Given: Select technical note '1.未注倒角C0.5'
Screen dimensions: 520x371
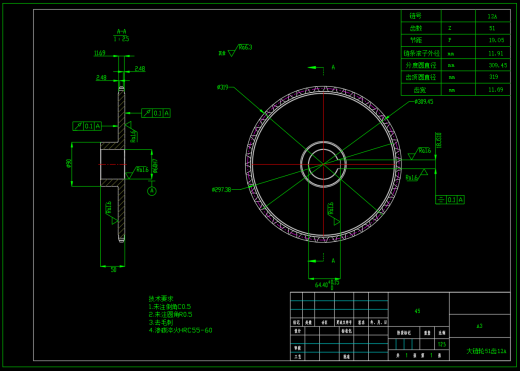Looking at the screenshot, I should tap(170, 307).
